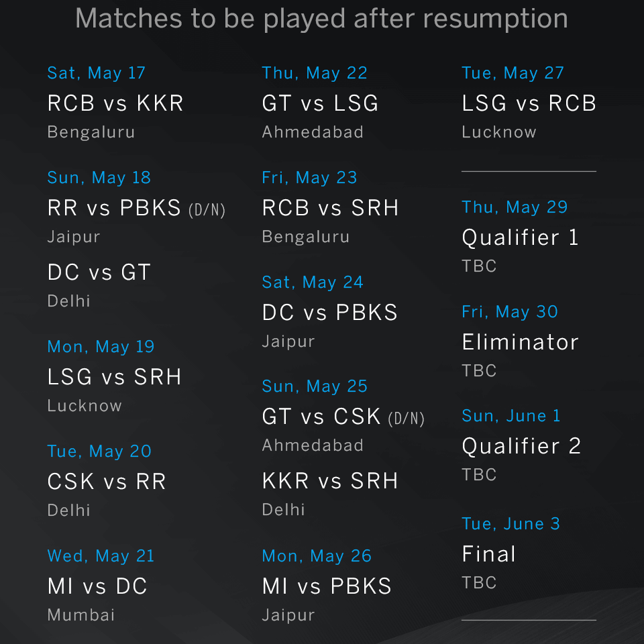The height and width of the screenshot is (644, 644).
Task: Select the Tue, June 3 date heading
Action: [511, 524]
